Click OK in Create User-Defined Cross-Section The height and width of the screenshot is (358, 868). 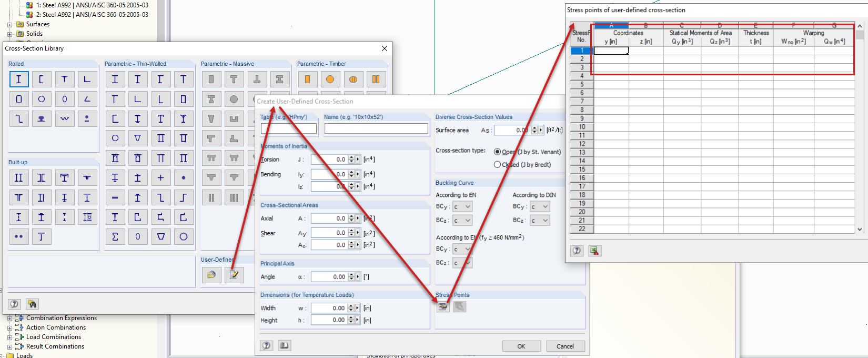521,346
